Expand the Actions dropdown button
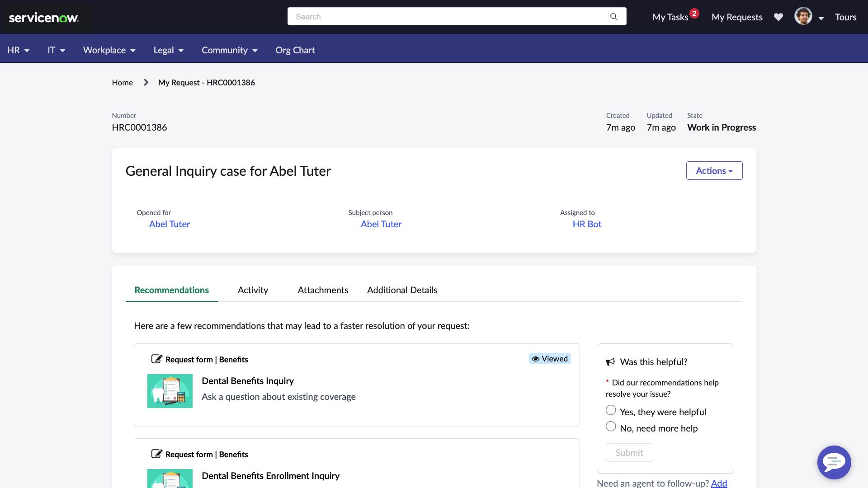Viewport: 868px width, 488px height. (x=713, y=170)
